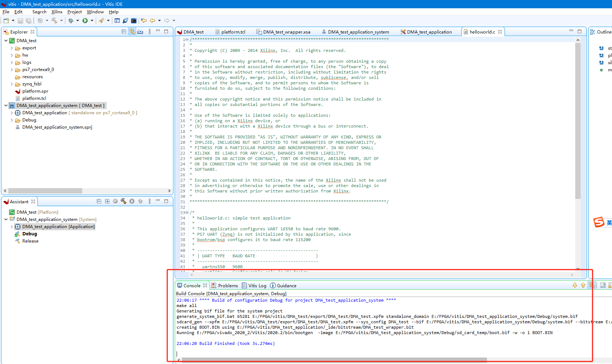Open dropdown next to Run button

click(x=92, y=21)
